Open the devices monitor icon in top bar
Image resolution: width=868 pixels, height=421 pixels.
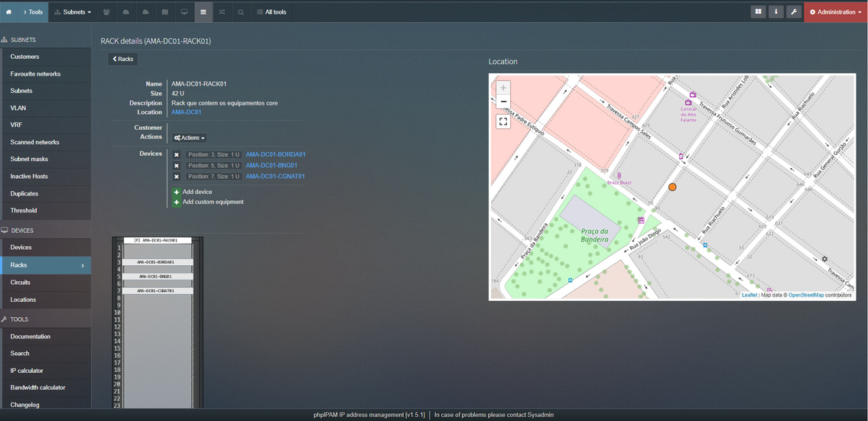[x=184, y=11]
